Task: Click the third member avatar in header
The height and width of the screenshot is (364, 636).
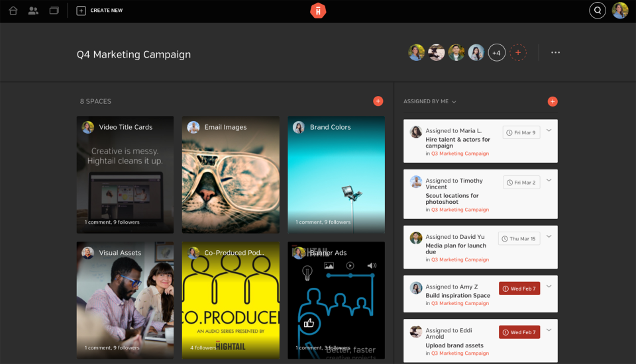Action: click(456, 53)
